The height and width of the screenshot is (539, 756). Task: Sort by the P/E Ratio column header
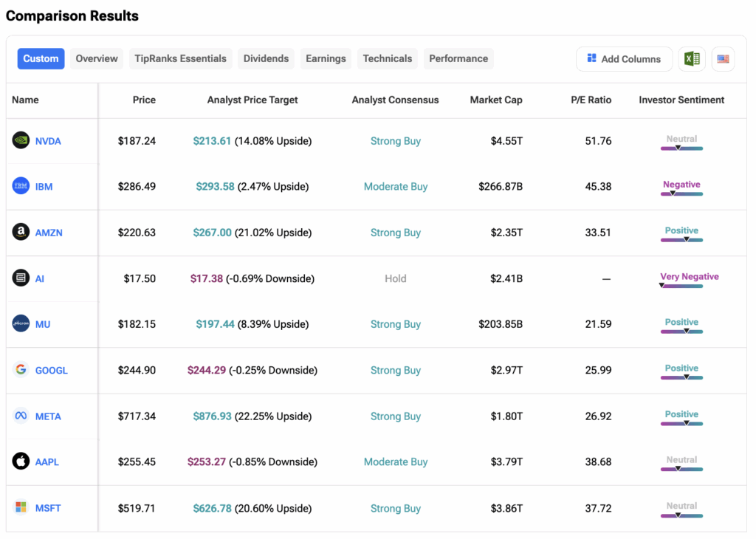pos(591,100)
